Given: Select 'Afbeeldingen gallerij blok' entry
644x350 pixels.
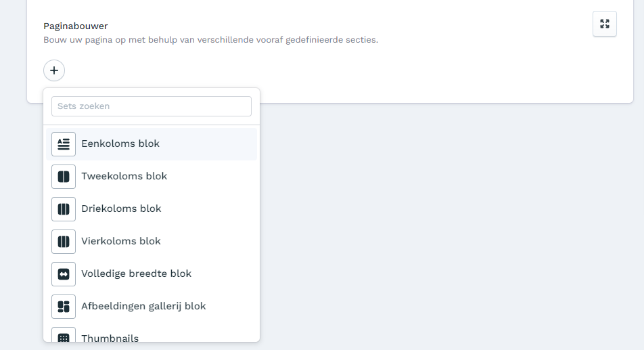Looking at the screenshot, I should (143, 306).
